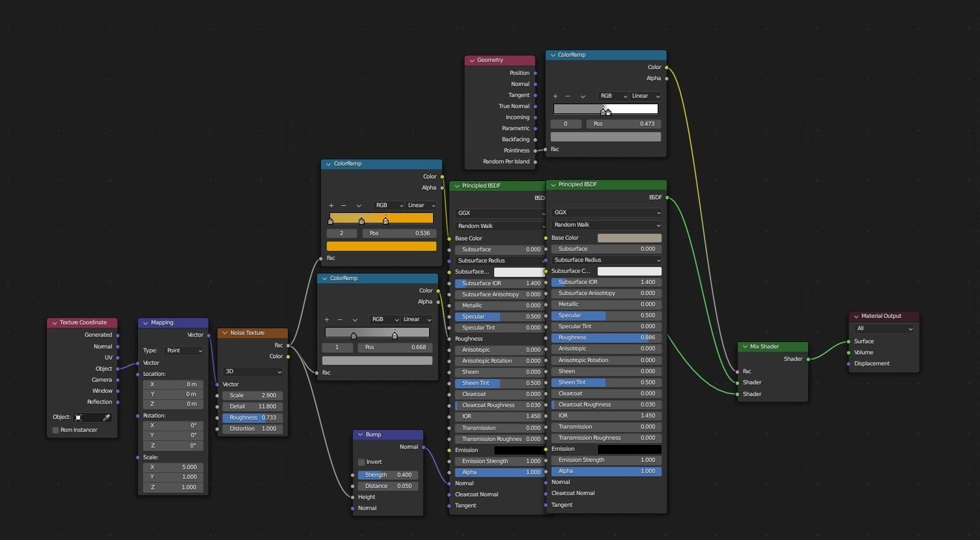Select the middle stop handle on the orange ramp
The image size is (980, 540).
tap(361, 221)
